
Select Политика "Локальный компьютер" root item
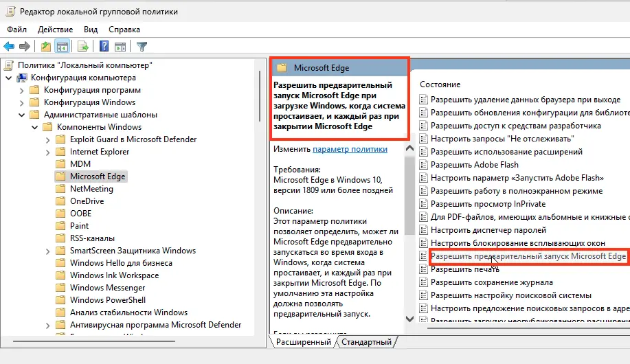pos(85,65)
